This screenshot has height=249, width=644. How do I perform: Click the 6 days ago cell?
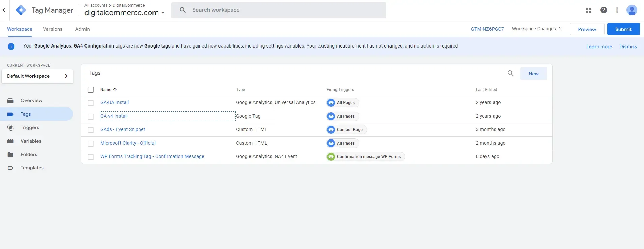(487, 156)
